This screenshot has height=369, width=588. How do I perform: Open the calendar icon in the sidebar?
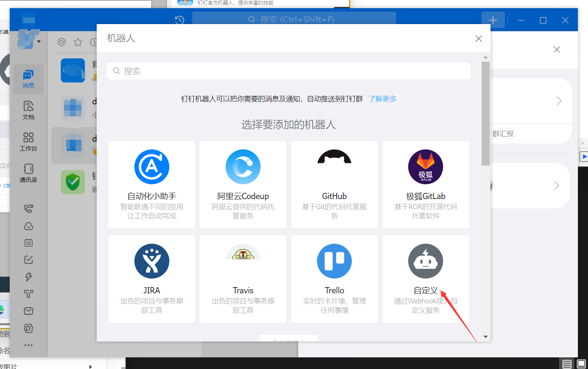point(28,243)
